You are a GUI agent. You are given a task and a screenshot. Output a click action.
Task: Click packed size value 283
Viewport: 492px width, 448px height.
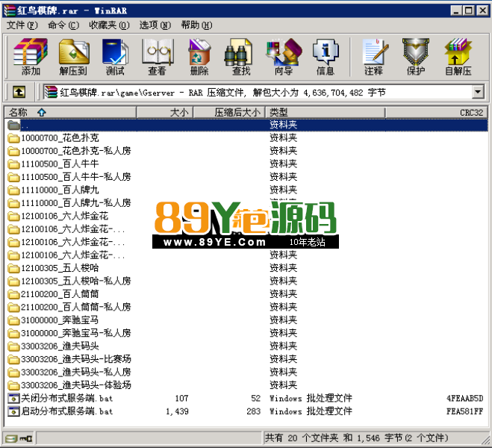point(254,411)
